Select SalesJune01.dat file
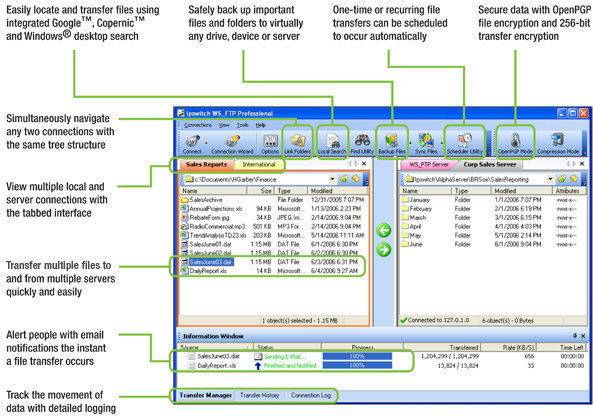Image resolution: width=593 pixels, height=416 pixels. tap(206, 244)
